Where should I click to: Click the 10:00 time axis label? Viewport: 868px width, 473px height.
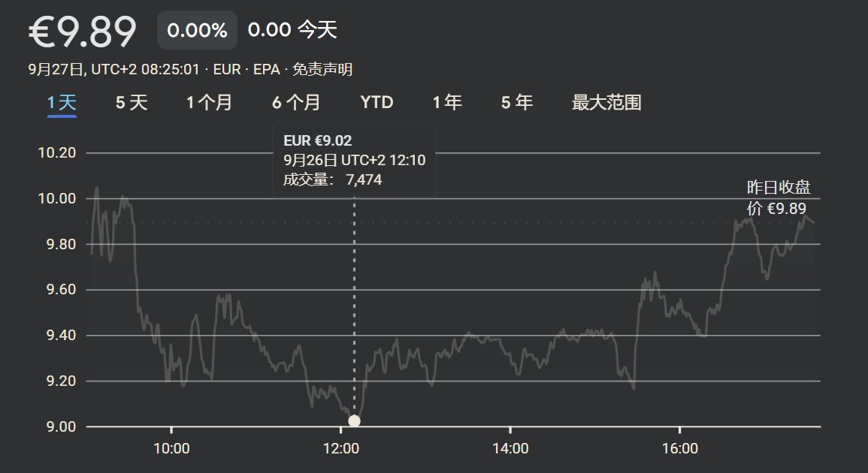(171, 448)
